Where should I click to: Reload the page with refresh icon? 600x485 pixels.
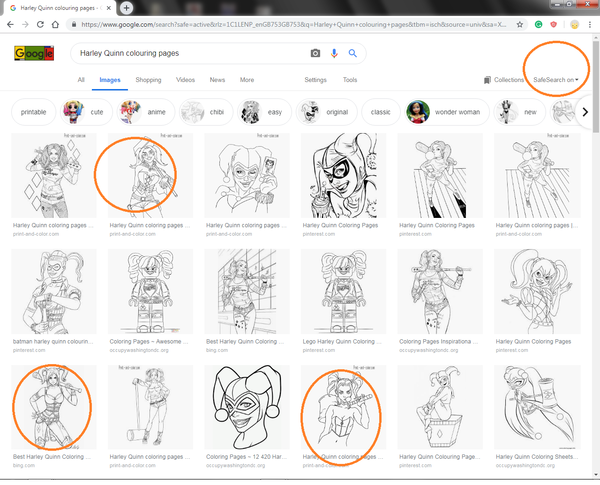coord(40,24)
